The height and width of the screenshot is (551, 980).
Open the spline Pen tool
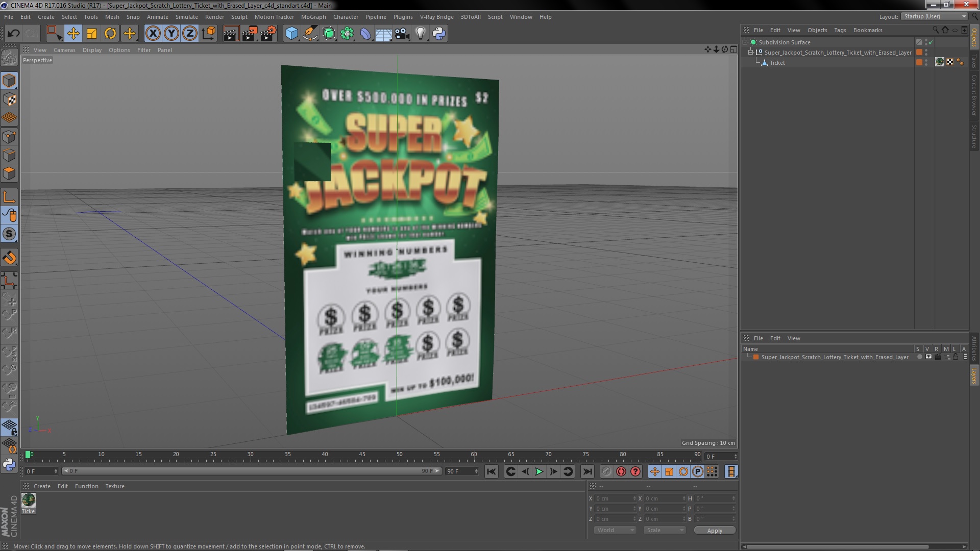tap(310, 34)
